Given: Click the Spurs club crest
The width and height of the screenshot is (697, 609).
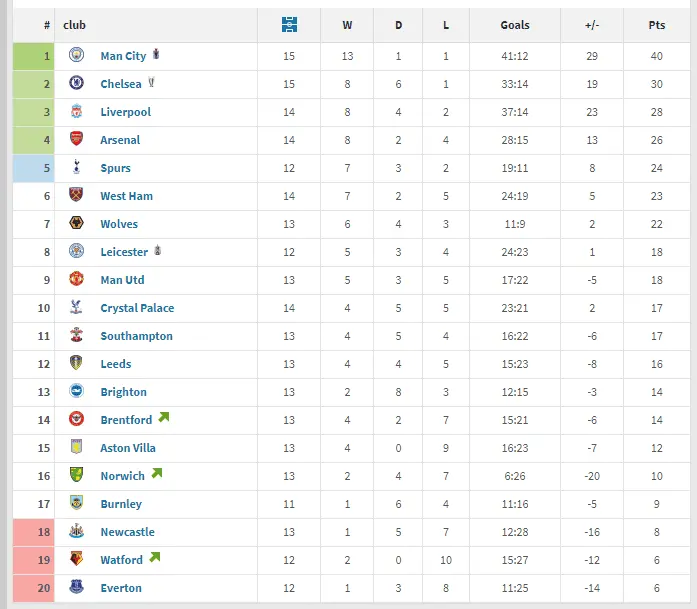Looking at the screenshot, I should coord(77,168).
